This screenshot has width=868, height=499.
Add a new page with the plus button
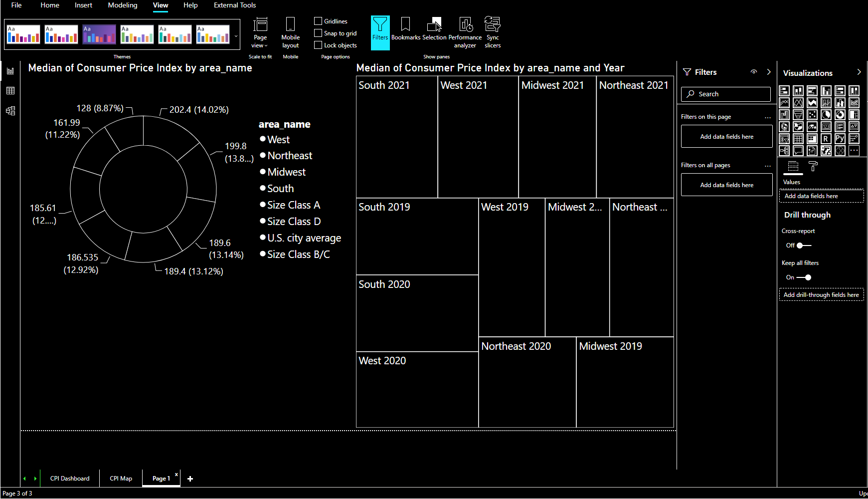click(190, 479)
